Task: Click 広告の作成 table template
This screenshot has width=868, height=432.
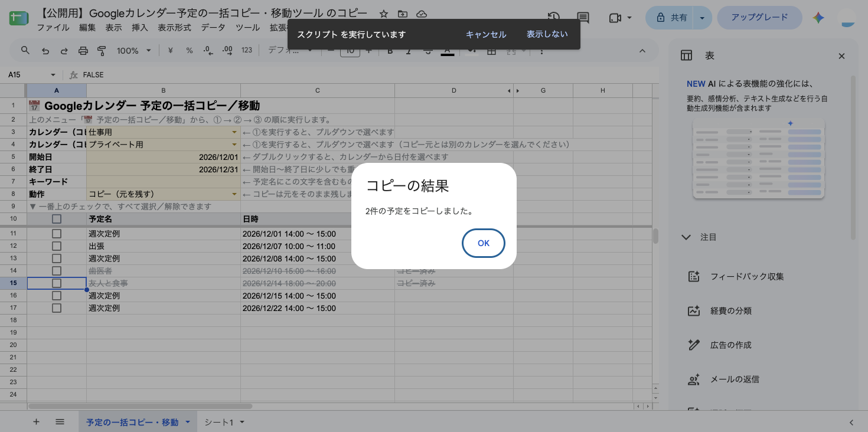Action: point(730,345)
